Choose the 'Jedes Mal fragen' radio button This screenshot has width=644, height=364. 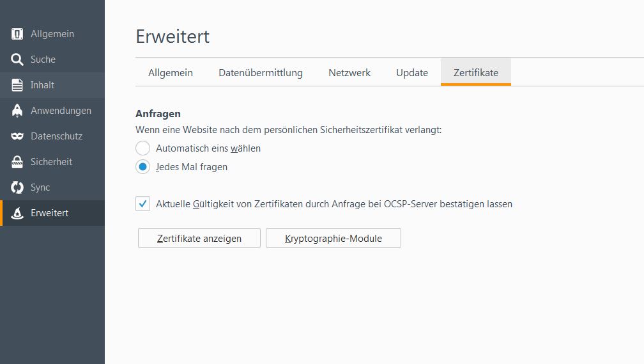click(x=143, y=167)
